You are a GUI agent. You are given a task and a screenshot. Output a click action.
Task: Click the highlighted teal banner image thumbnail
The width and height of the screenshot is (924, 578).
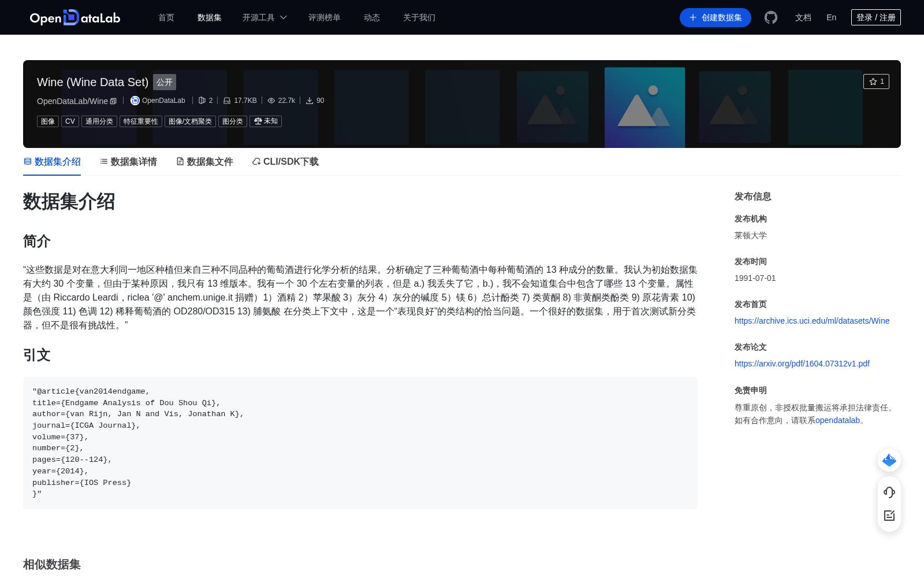pos(644,108)
